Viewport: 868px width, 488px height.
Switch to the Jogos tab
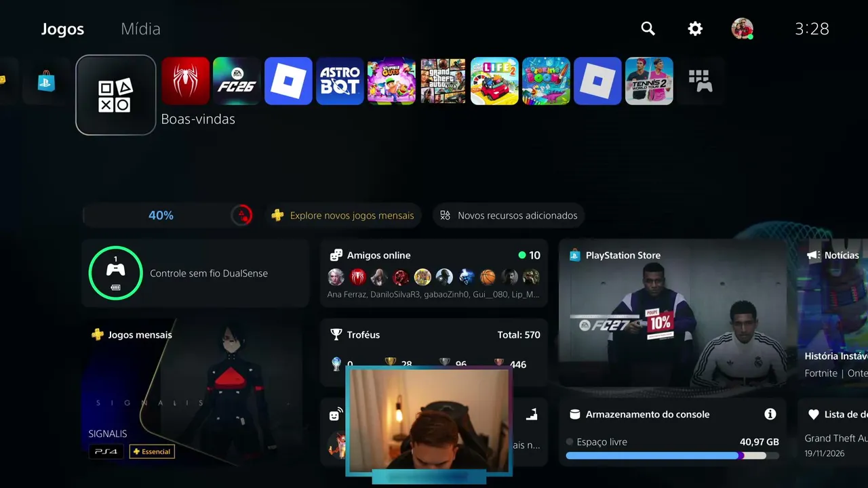pyautogui.click(x=62, y=29)
